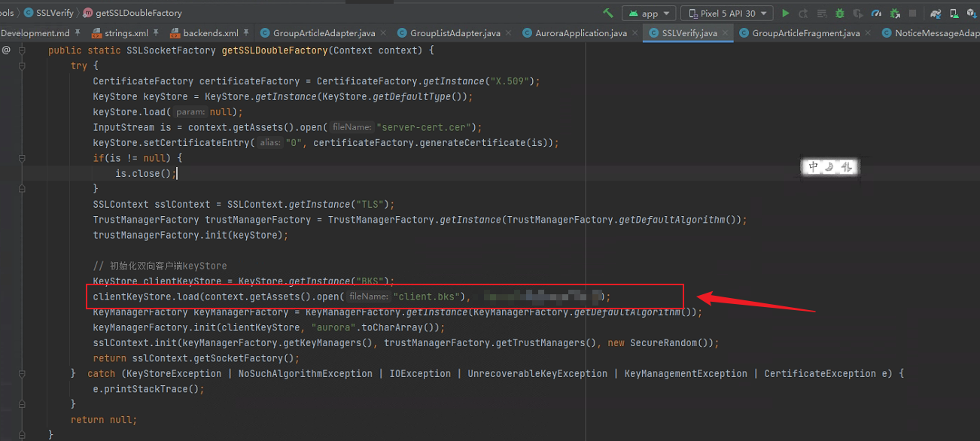Unpin the backends.xml tab pin icon
Viewport: 980px width, 441px height.
point(246,33)
